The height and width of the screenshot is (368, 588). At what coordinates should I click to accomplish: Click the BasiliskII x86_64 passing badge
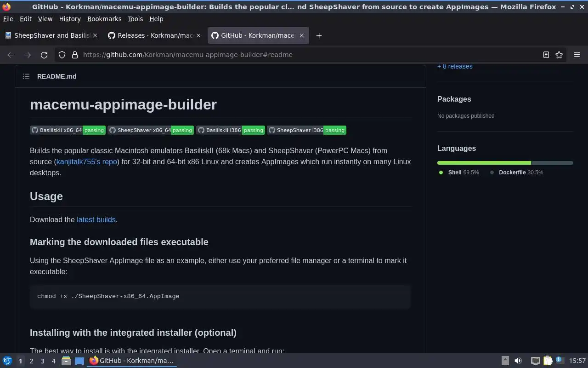68,130
